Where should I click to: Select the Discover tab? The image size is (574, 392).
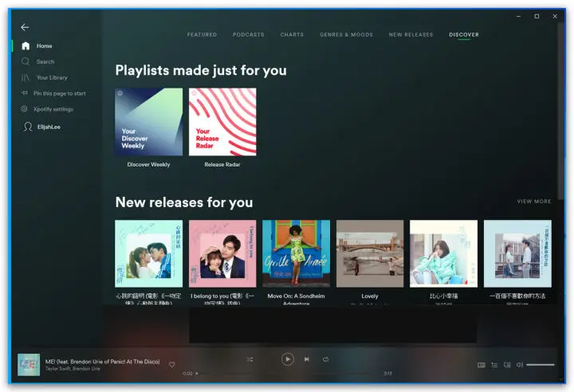pos(464,35)
